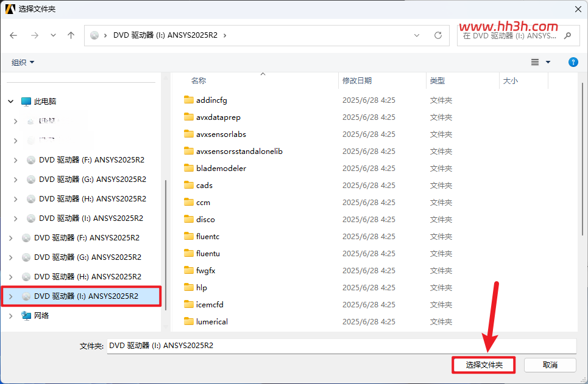588x384 pixels.
Task: Select the icemcfd folder name
Action: pos(210,304)
